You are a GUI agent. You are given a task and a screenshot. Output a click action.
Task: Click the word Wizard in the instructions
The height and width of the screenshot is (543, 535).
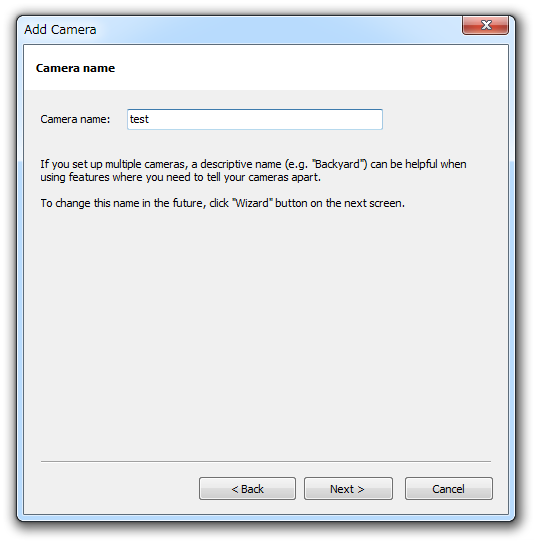252,203
